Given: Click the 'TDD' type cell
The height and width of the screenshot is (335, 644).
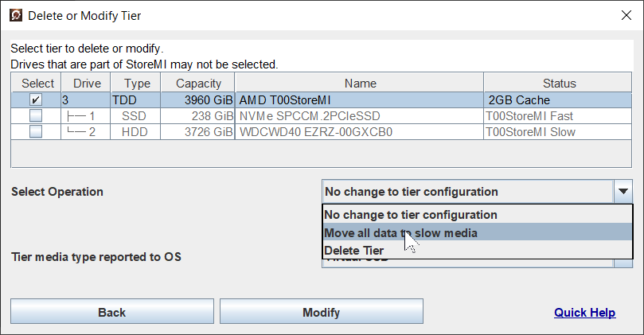Looking at the screenshot, I should point(135,99).
